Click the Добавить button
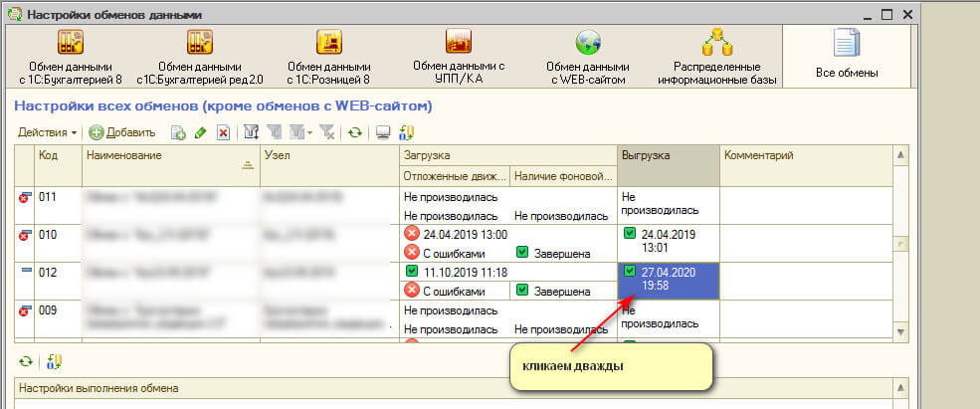Viewport: 980px width, 409px height. point(122,132)
